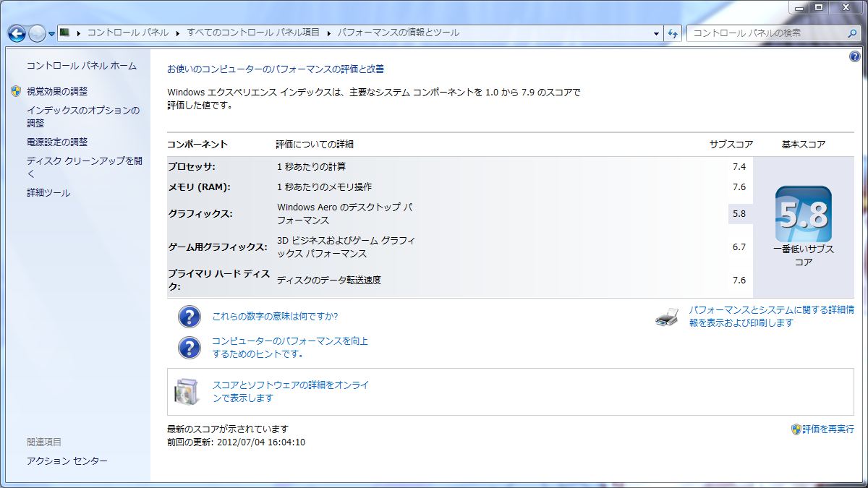Click the 一番低いサブスコア caption
Image resolution: width=868 pixels, height=488 pixels.
point(803,256)
